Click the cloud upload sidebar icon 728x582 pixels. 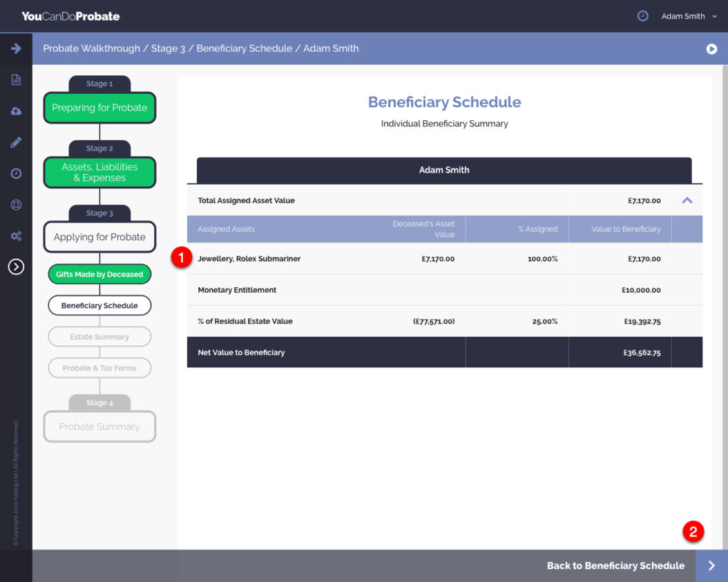(x=16, y=111)
